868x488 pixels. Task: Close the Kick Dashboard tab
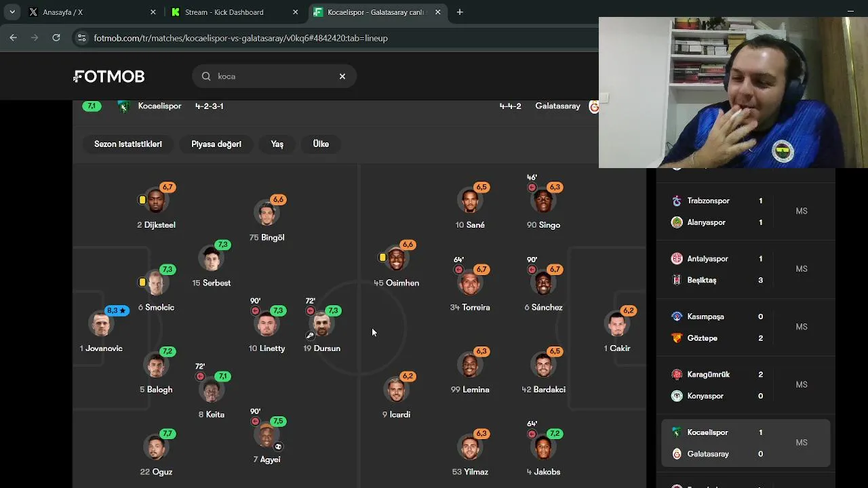pos(295,12)
